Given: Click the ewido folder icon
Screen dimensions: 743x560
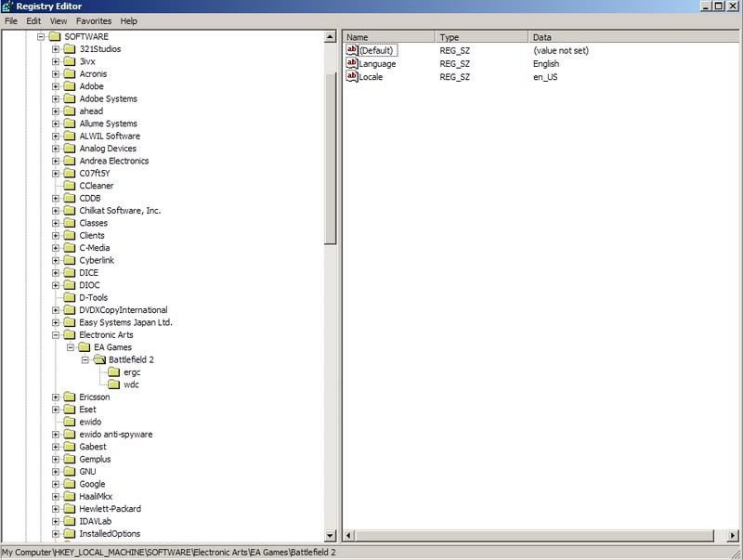Looking at the screenshot, I should coord(70,422).
